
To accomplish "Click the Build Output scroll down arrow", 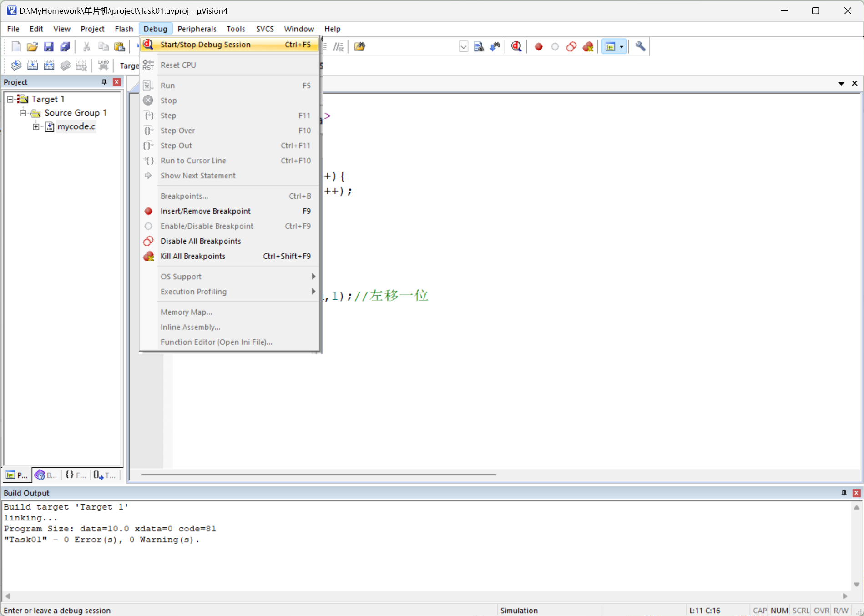I will pos(857,585).
